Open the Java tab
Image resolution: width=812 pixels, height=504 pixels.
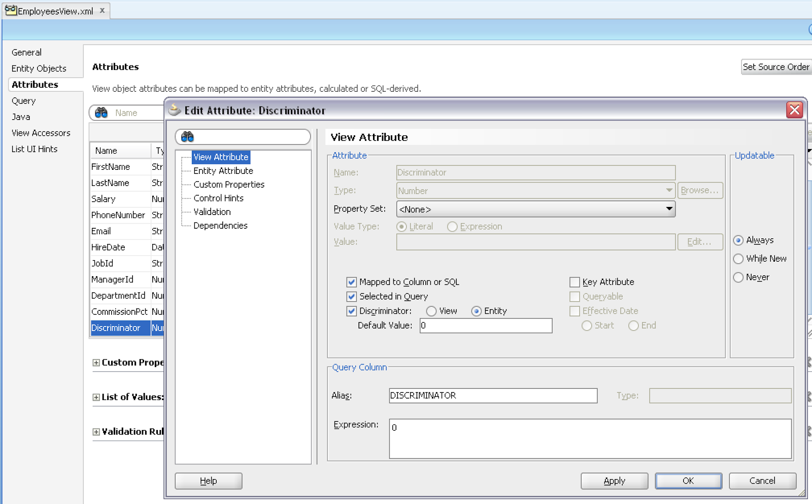pyautogui.click(x=21, y=117)
